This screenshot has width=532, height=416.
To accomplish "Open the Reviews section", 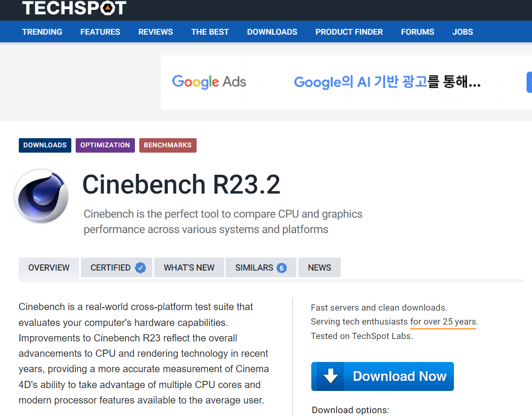I will (156, 32).
